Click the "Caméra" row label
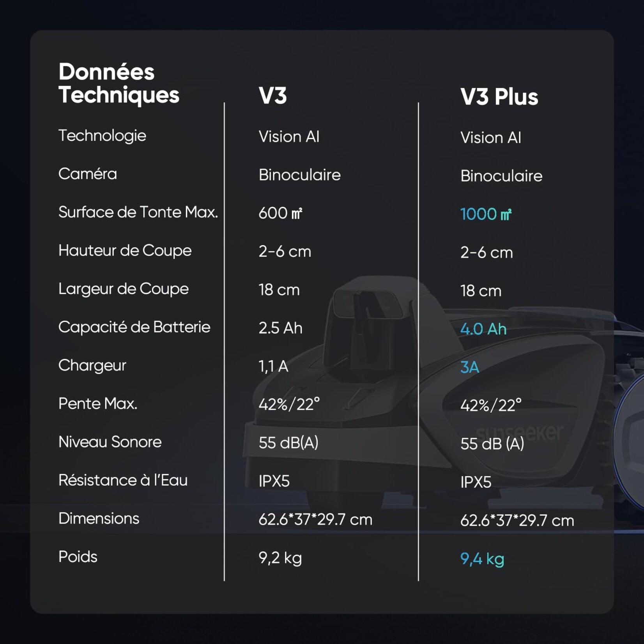Screen dimensions: 644x644 [x=87, y=174]
